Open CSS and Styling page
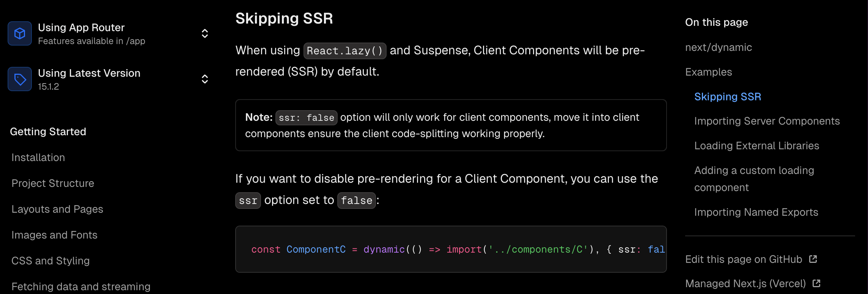 (50, 261)
